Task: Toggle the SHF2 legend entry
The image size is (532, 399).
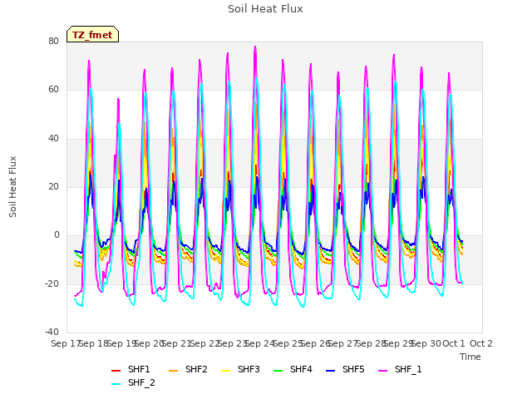Action: pyautogui.click(x=188, y=369)
